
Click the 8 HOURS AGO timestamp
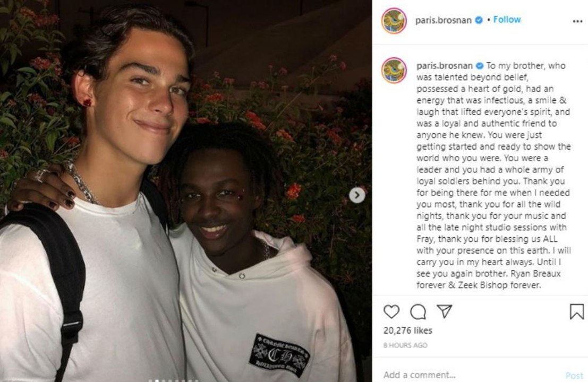(405, 345)
